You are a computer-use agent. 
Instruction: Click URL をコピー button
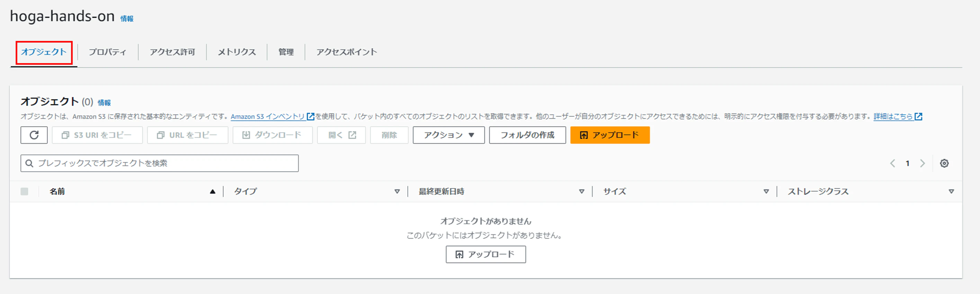188,135
